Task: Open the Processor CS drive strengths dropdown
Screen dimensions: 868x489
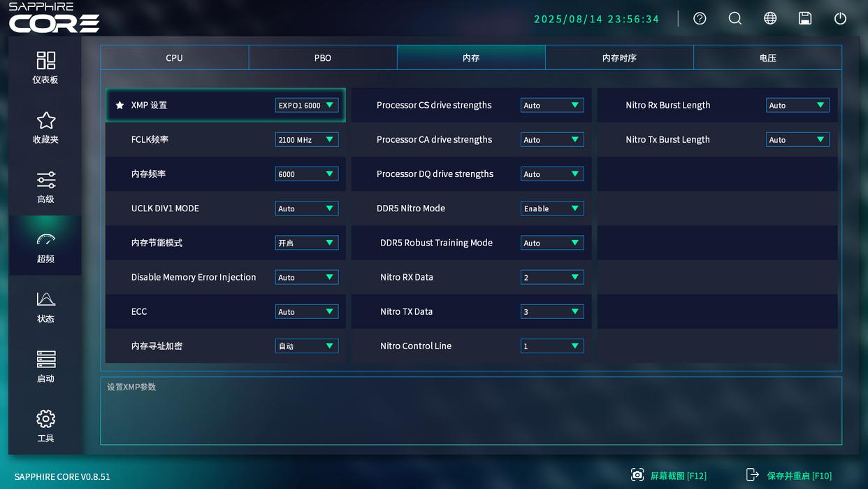Action: [x=552, y=105]
